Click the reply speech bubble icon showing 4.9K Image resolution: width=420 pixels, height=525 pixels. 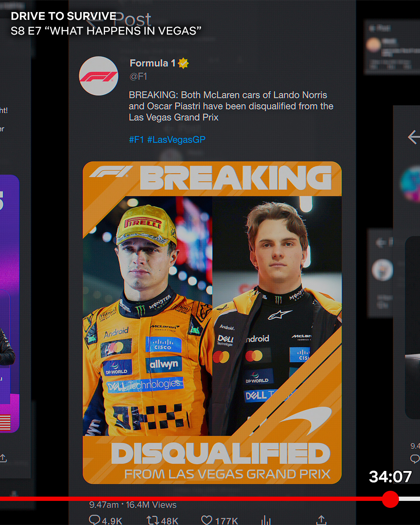click(x=95, y=520)
